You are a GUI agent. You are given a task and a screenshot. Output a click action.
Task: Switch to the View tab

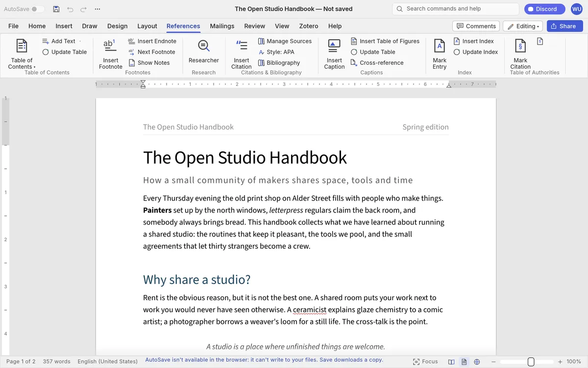click(x=282, y=26)
